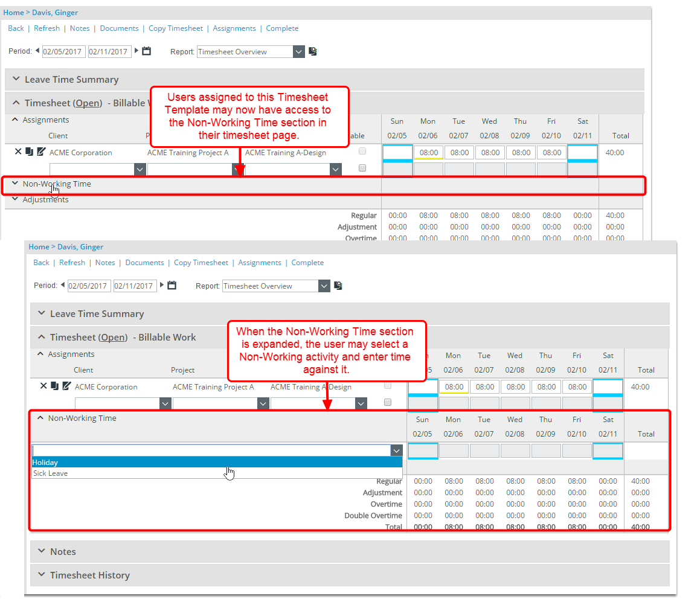Open Documents link in upper window
Screen dimensions: 700x599
pyautogui.click(x=119, y=28)
